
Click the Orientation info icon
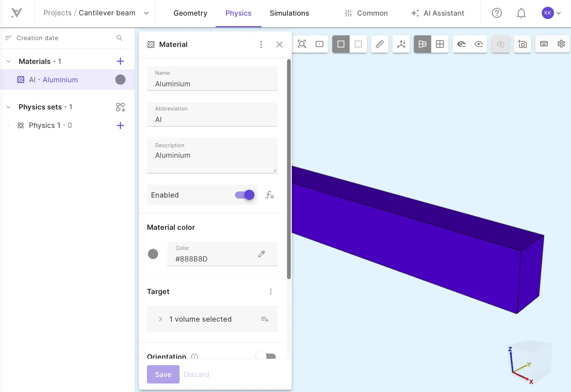(195, 357)
